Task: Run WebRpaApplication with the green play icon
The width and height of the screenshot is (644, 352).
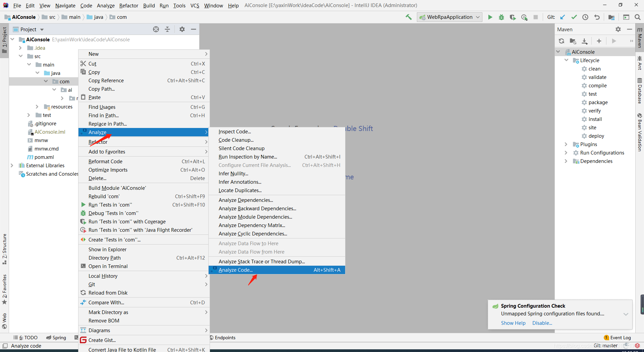Action: point(490,17)
